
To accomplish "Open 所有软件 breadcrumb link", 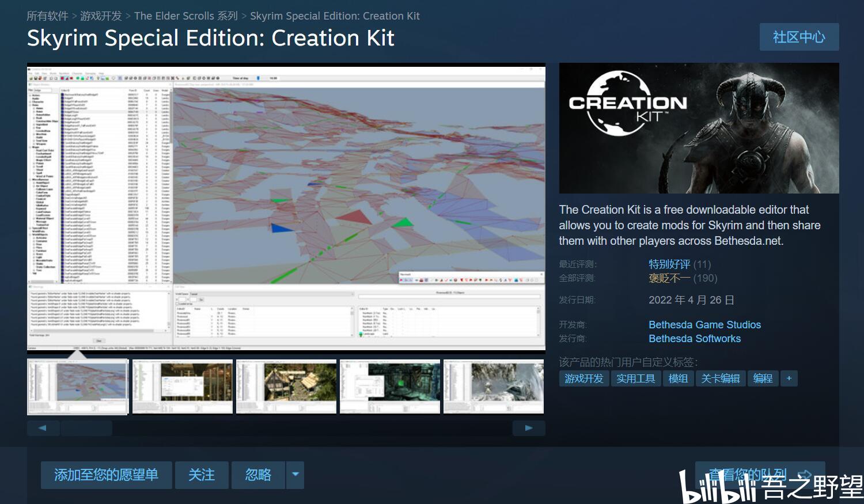I will (47, 16).
